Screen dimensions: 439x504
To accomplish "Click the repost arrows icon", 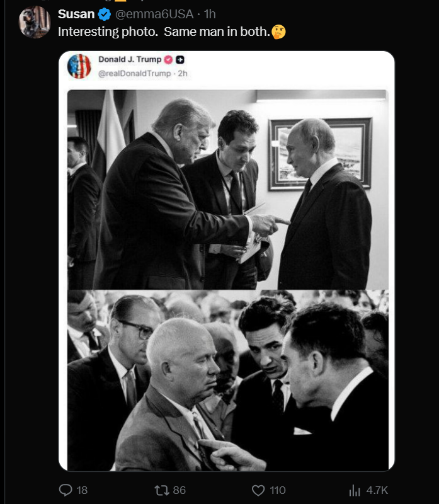I will tap(161, 490).
